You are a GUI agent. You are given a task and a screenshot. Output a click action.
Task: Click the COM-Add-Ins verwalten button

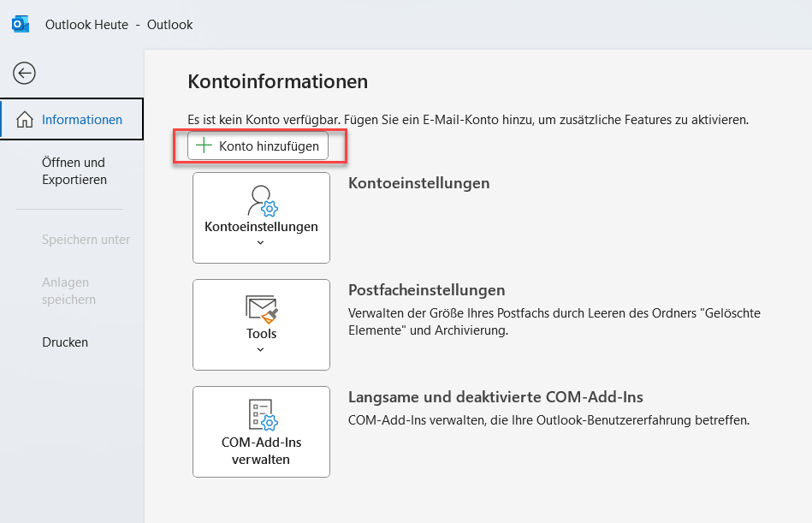click(261, 431)
